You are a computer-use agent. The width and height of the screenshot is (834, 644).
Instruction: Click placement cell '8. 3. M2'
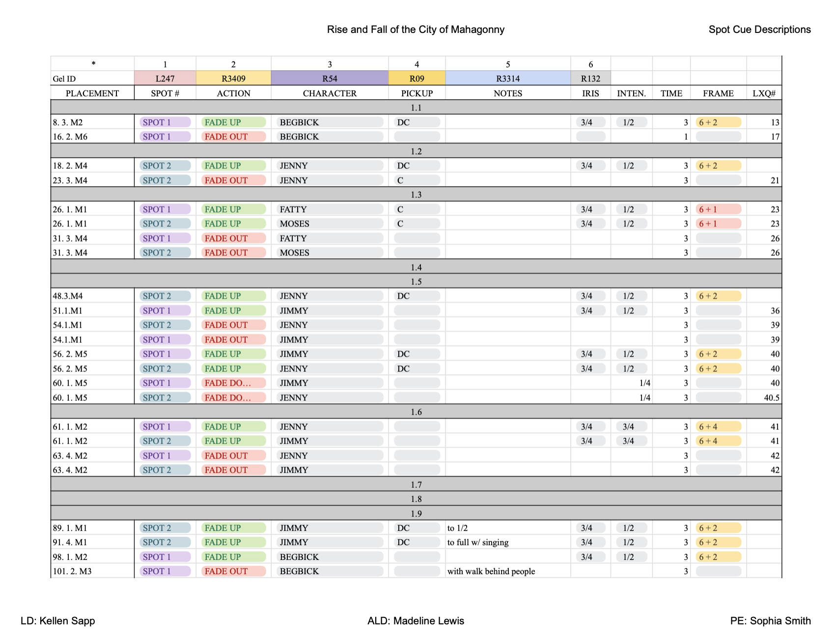(92, 122)
